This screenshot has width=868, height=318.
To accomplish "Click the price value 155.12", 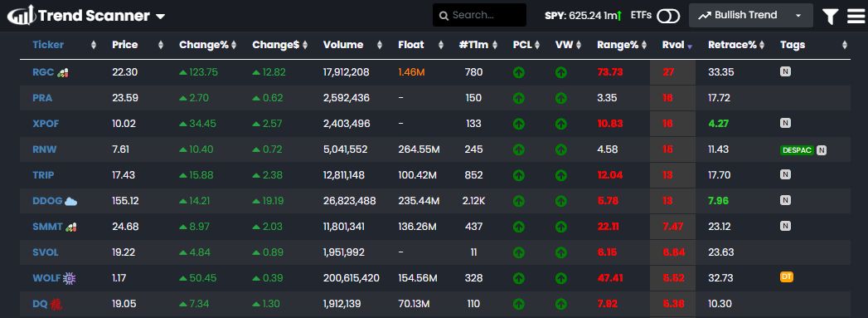I will pyautogui.click(x=126, y=201).
